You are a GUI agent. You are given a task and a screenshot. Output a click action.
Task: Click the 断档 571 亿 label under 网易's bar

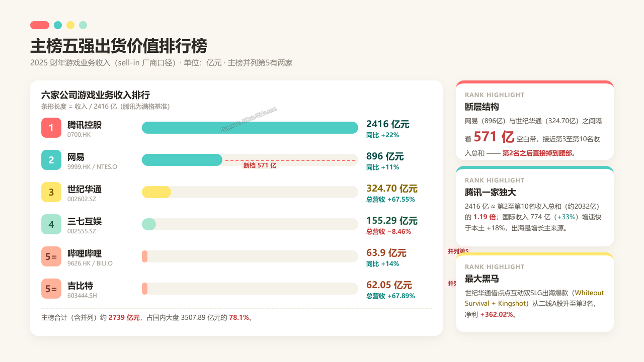click(x=260, y=165)
